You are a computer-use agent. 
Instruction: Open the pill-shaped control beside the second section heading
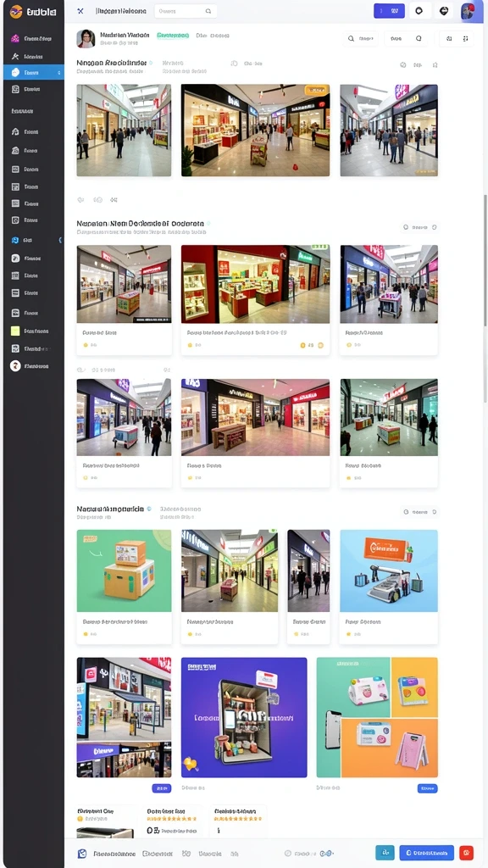(x=420, y=227)
